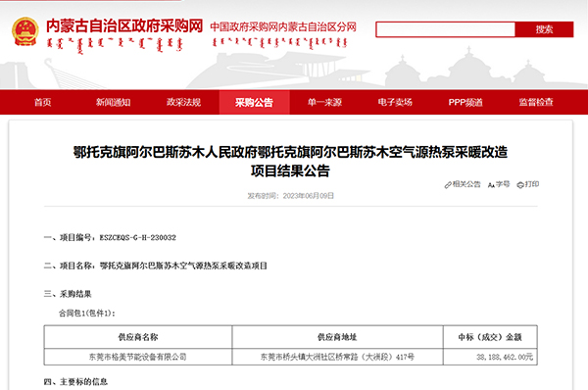Select the publish date 2023年06月09日
This screenshot has width=588, height=390.
(309, 196)
